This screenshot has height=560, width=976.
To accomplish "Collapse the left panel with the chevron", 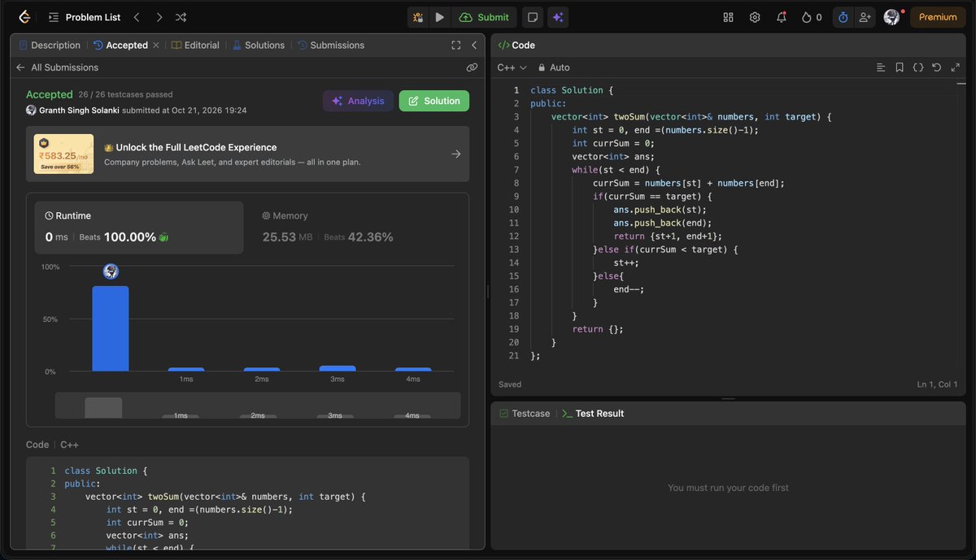I will click(x=474, y=46).
